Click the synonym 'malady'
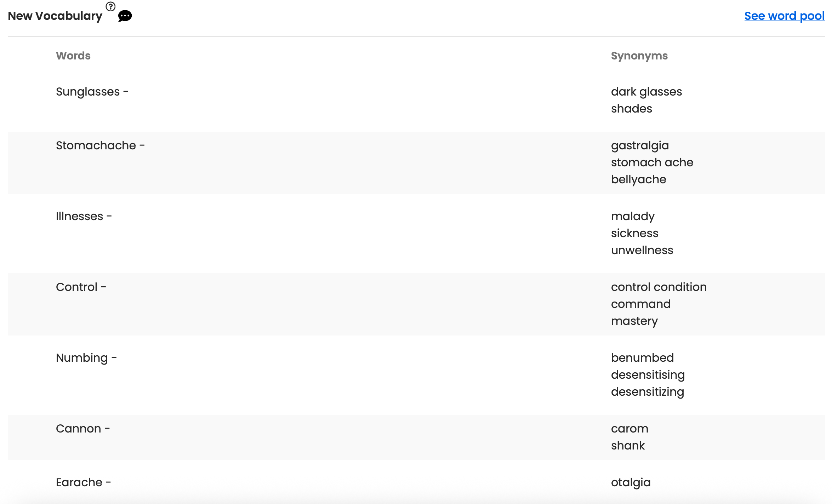The height and width of the screenshot is (504, 832). tap(633, 216)
